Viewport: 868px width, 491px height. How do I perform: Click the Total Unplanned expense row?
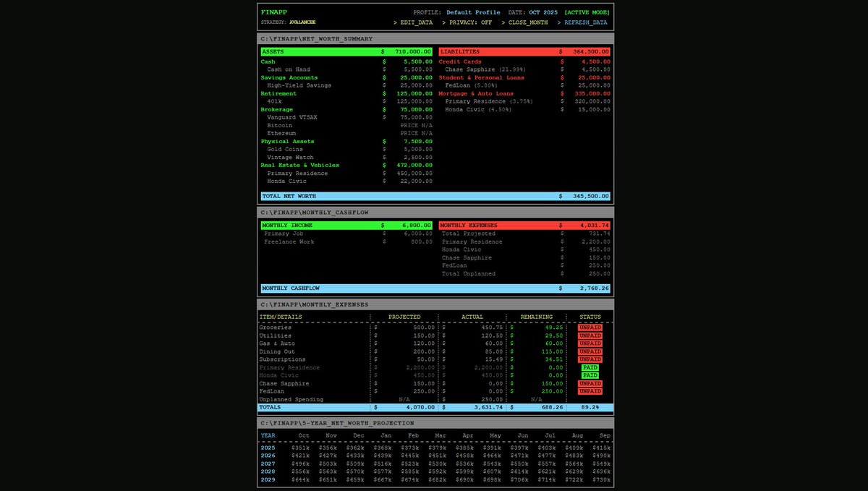(x=524, y=273)
